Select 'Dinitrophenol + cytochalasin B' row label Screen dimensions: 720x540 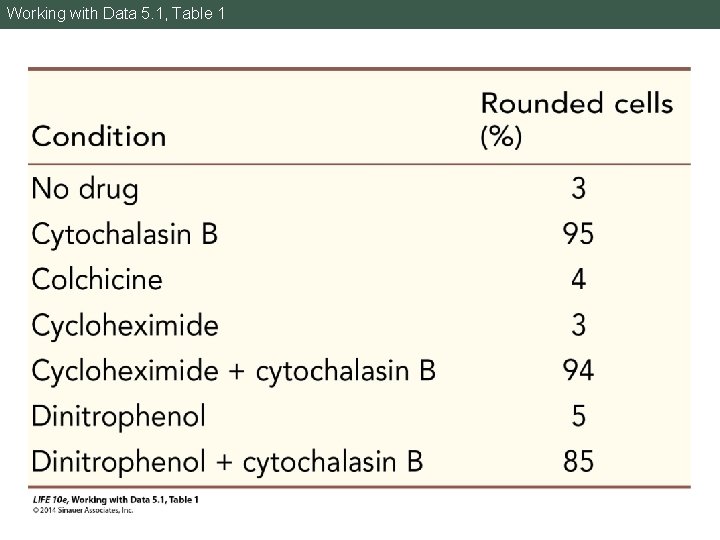228,462
